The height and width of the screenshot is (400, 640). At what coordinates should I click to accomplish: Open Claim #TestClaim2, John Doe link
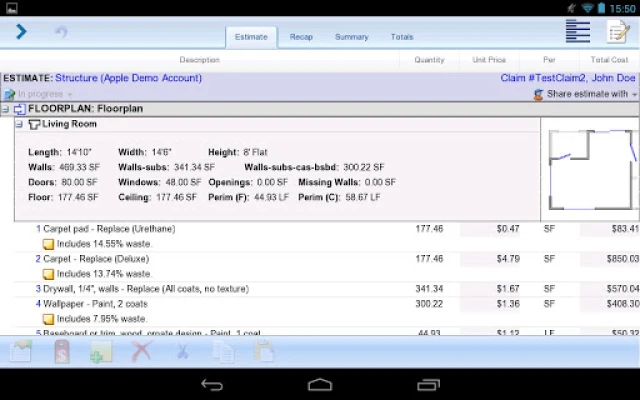point(568,78)
